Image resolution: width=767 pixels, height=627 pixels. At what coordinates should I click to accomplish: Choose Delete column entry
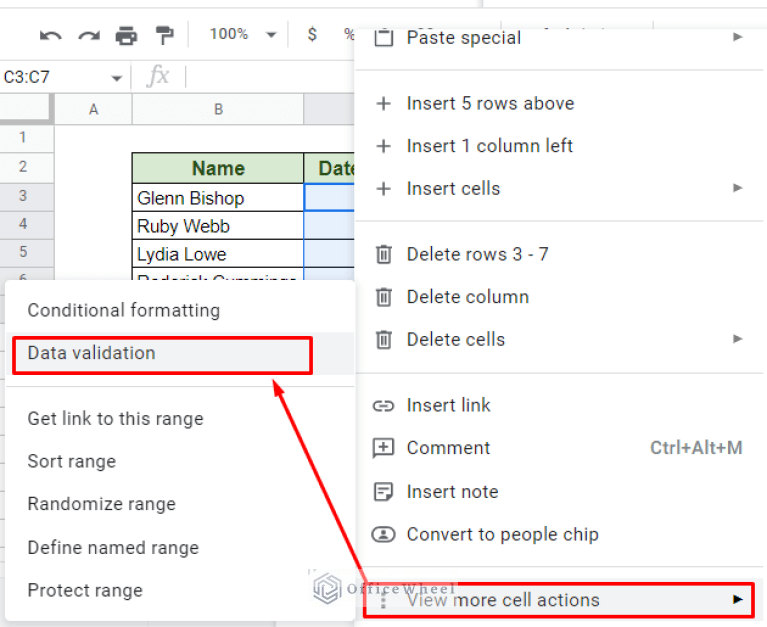pos(559,297)
